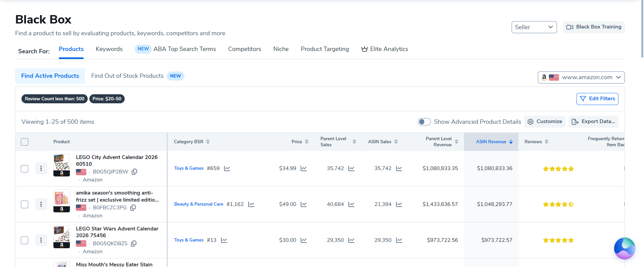
Task: Open the floating assistant chat bubble
Action: pos(625,249)
